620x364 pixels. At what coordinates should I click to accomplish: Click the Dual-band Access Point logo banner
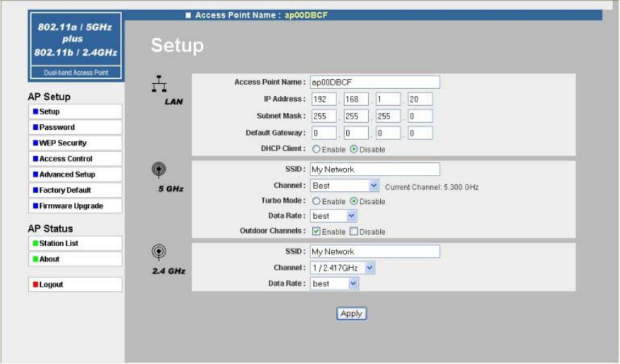tap(76, 46)
